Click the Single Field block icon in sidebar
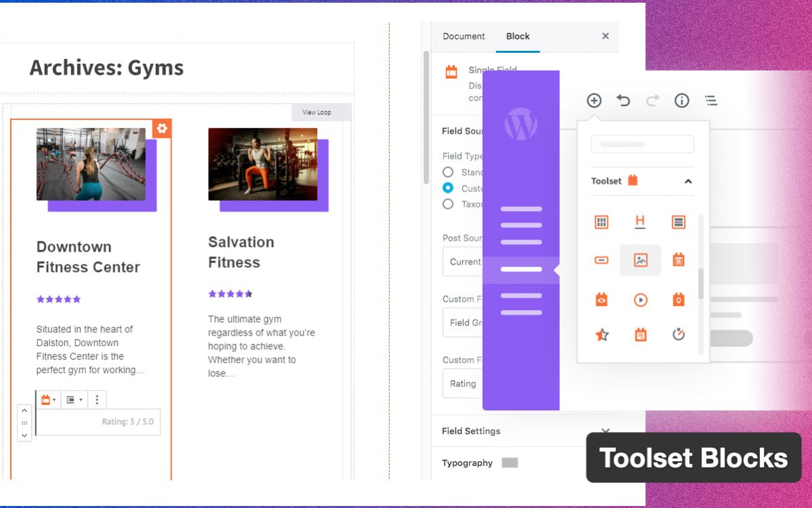812x508 pixels. [x=451, y=72]
